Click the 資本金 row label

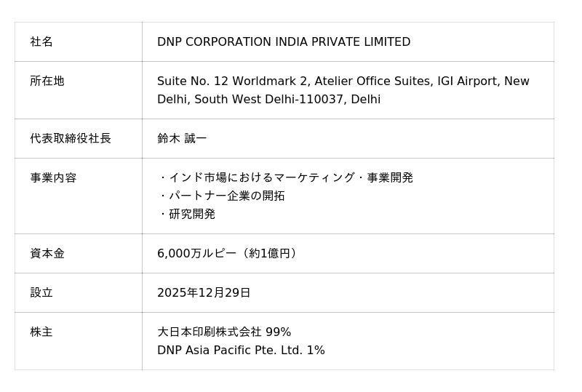pos(47,253)
